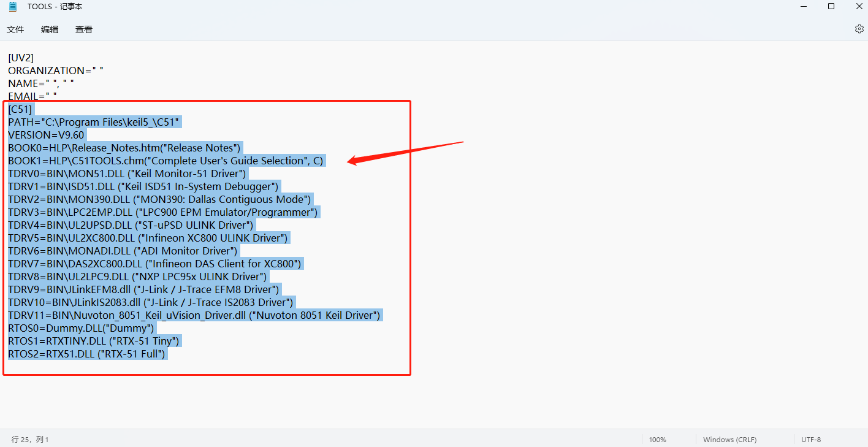Click the TDRV5 UL2XC800.DLL line
The image size is (868, 447).
(148, 238)
